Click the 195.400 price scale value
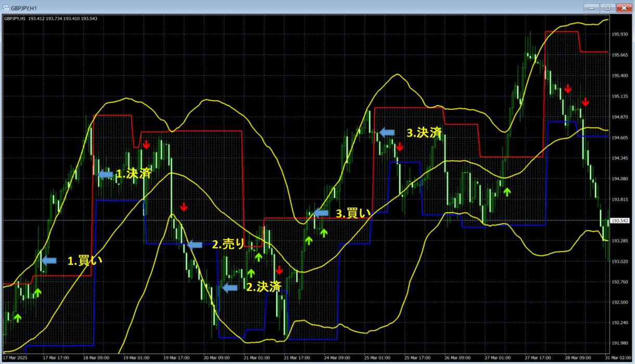This screenshot has width=635, height=364. 619,76
